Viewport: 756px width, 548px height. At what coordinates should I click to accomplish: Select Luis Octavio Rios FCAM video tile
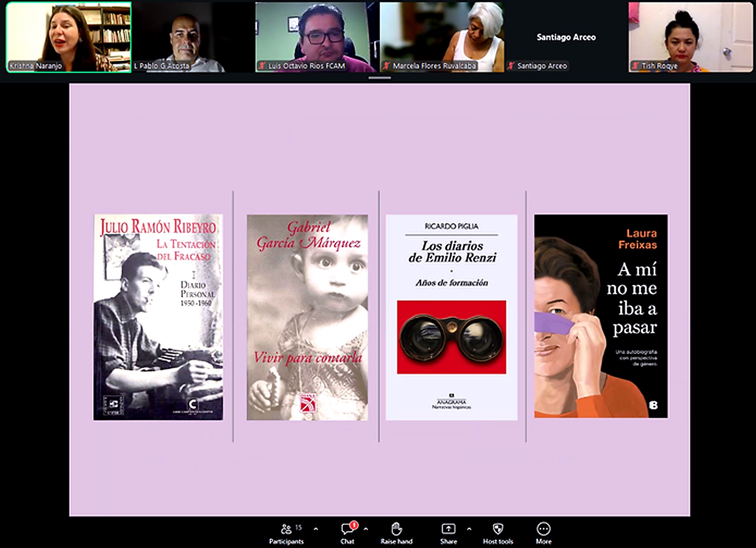click(x=317, y=37)
